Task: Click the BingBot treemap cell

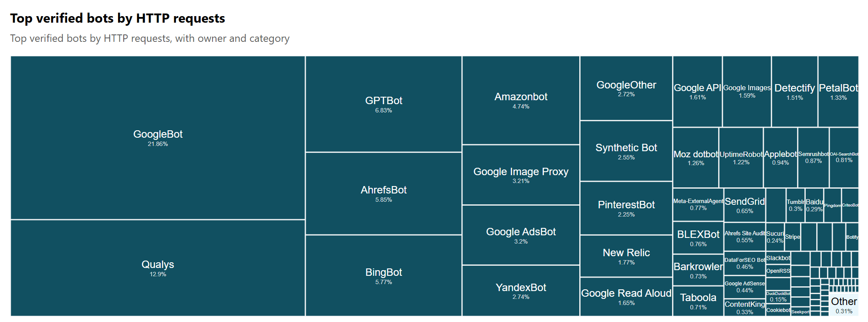Action: [383, 276]
